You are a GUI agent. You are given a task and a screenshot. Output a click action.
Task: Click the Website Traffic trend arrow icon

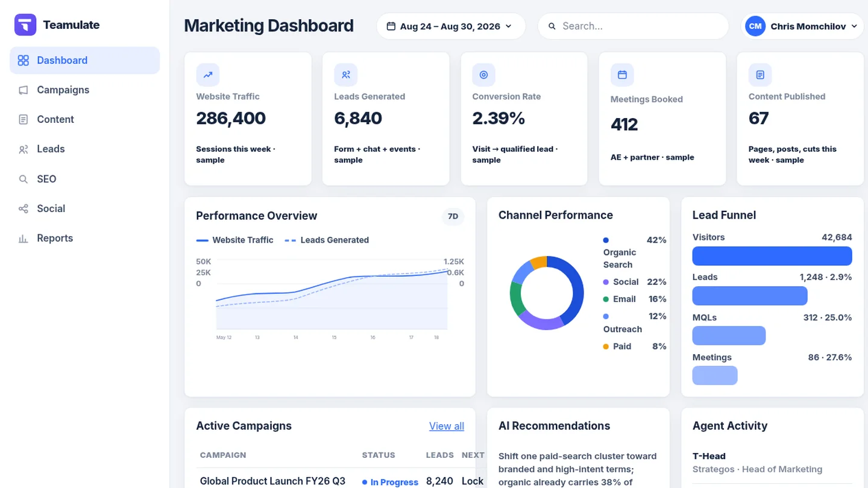point(208,75)
